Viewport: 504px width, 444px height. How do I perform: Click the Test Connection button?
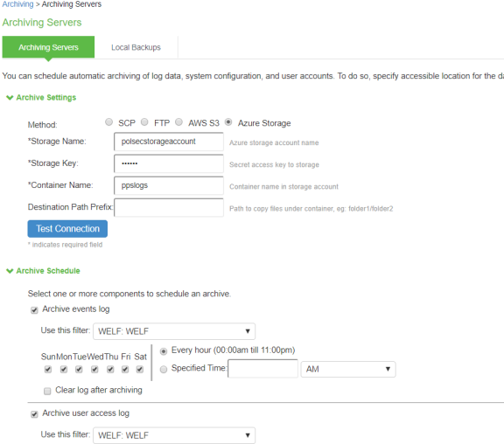pyautogui.click(x=67, y=229)
